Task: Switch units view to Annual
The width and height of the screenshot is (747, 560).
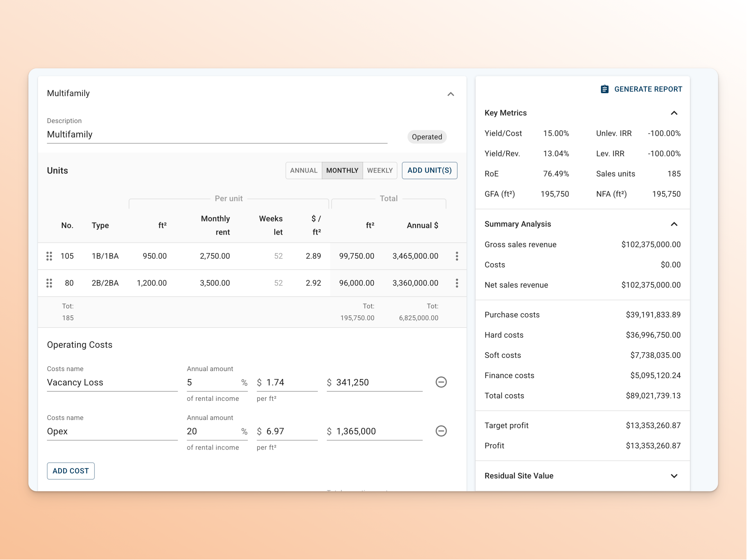Action: pos(303,170)
